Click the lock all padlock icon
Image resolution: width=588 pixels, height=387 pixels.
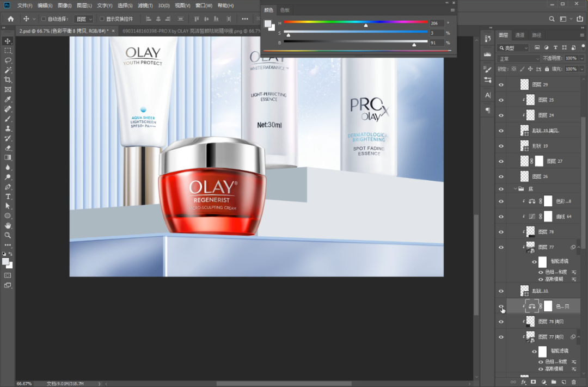click(547, 69)
